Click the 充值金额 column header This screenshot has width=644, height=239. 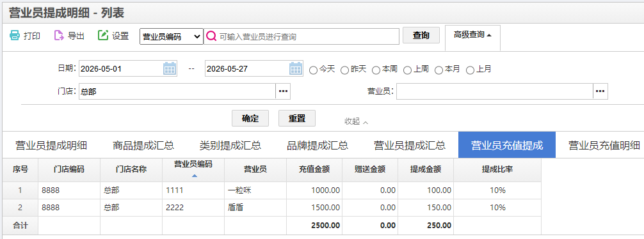coord(314,169)
